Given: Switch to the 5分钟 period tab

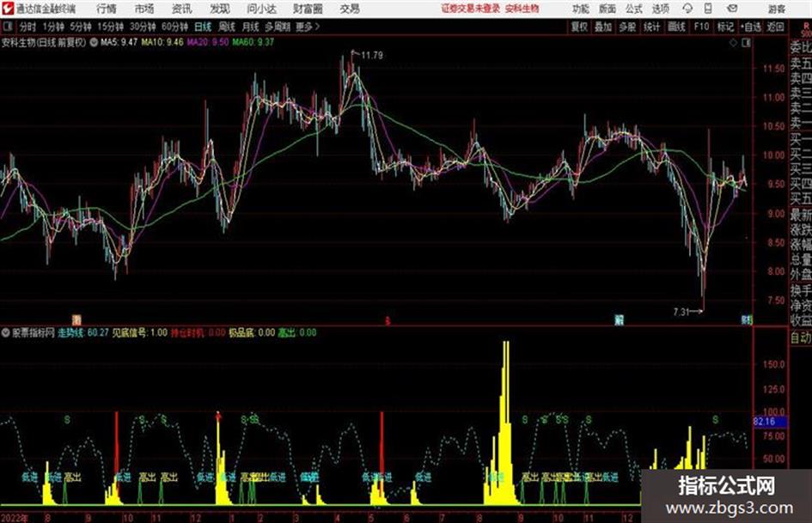Looking at the screenshot, I should [x=81, y=27].
